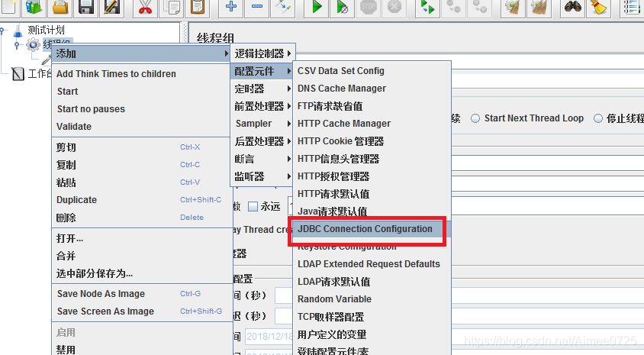Click the 迟(秒) startup delay field
This screenshot has width=644, height=355.
283,316
